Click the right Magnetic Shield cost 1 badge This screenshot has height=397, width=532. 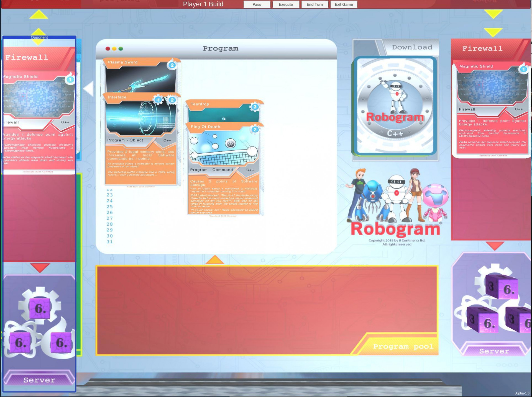523,69
